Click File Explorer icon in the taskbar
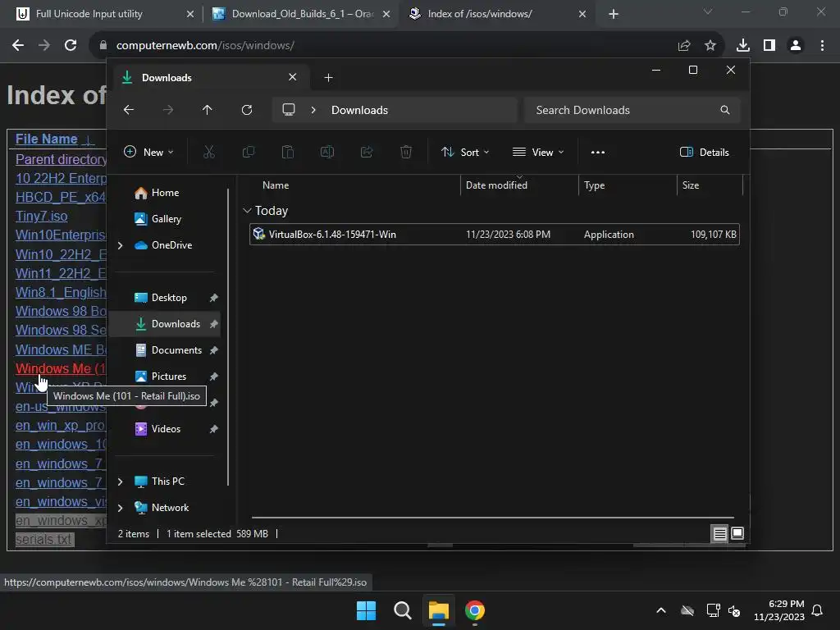The width and height of the screenshot is (840, 630). [438, 610]
